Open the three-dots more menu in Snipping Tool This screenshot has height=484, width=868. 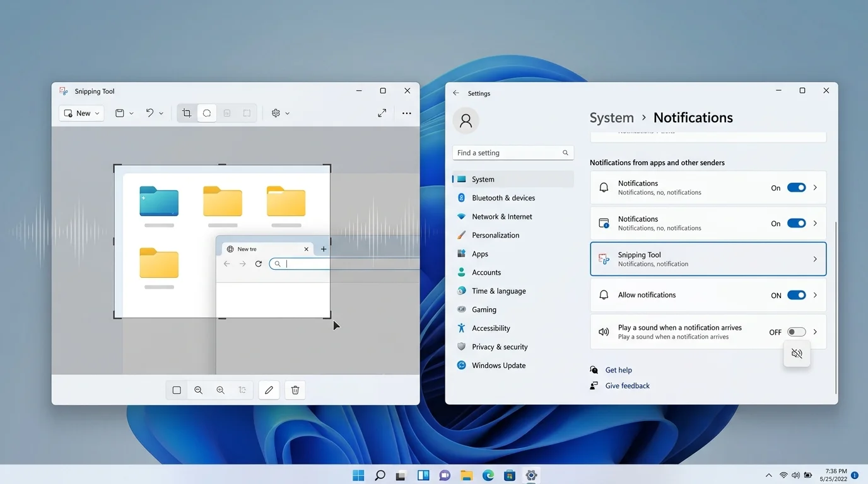407,113
